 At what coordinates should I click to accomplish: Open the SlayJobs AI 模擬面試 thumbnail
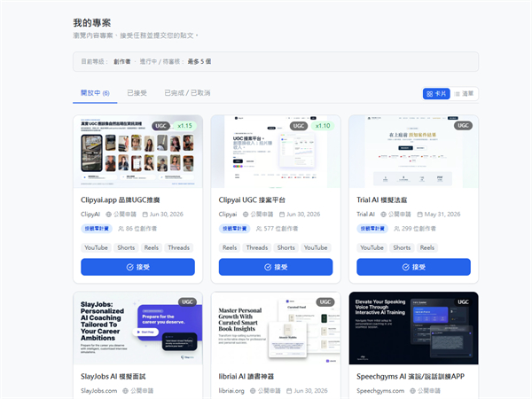click(137, 328)
